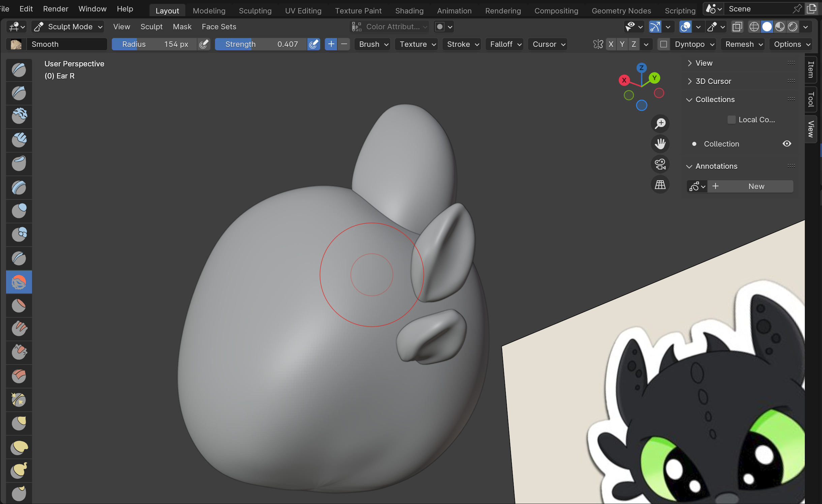Open the Cursor dropdown
822x504 pixels.
pyautogui.click(x=548, y=44)
